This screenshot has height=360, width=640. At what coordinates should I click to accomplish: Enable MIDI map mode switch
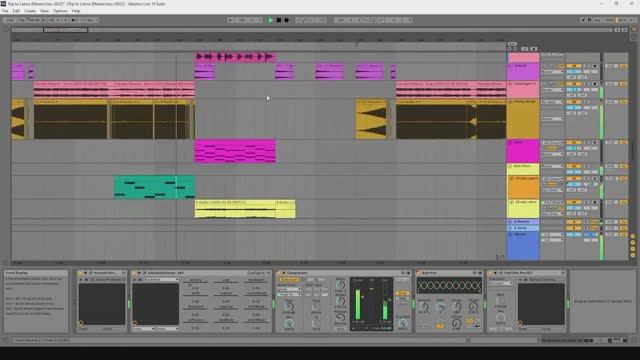pyautogui.click(x=610, y=20)
